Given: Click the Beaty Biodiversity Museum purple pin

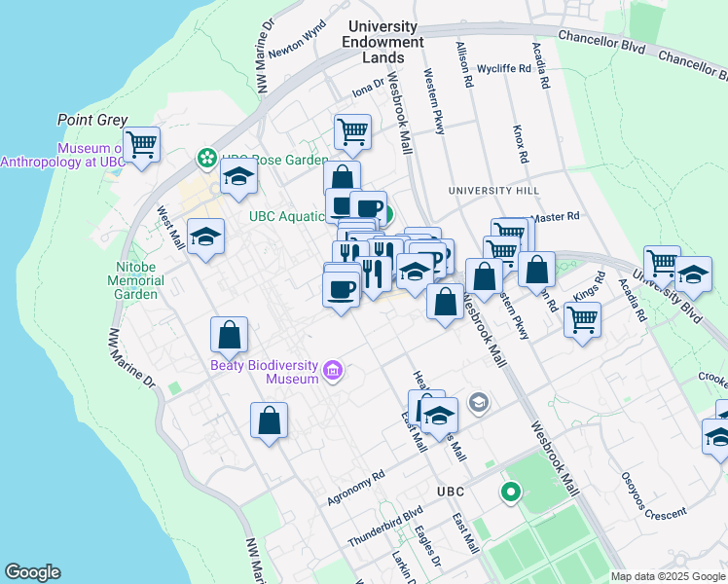Looking at the screenshot, I should tap(333, 371).
